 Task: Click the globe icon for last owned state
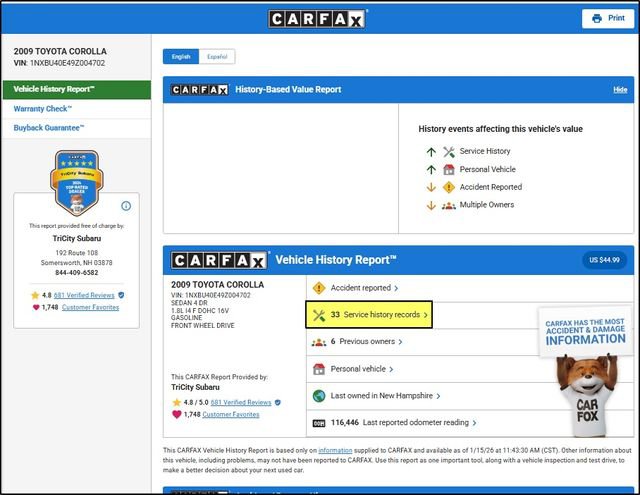click(x=320, y=396)
